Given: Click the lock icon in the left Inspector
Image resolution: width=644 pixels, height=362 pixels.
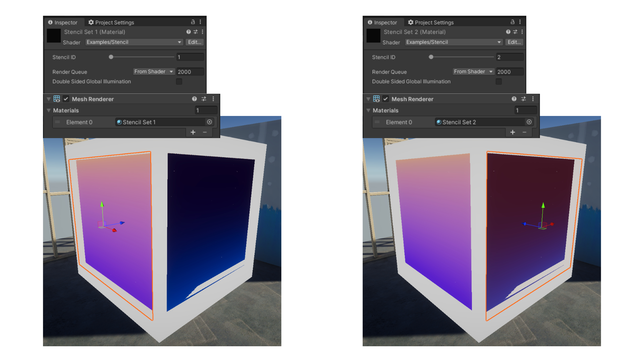Looking at the screenshot, I should point(193,22).
